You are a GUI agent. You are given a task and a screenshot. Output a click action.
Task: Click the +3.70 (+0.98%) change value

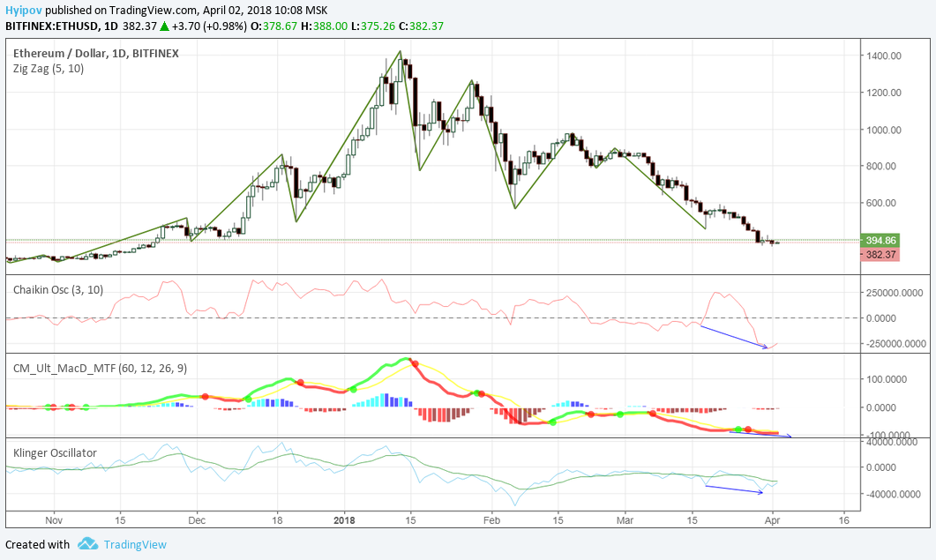[209, 26]
